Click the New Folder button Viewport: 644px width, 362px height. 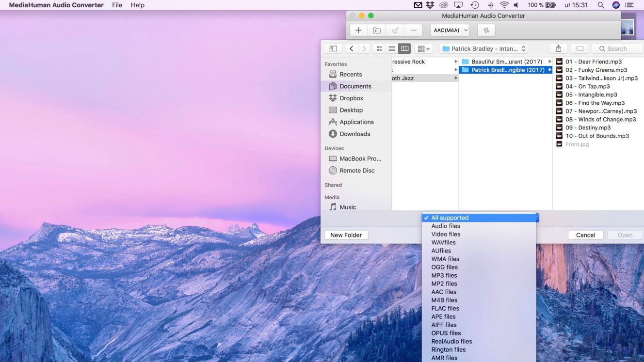(346, 235)
